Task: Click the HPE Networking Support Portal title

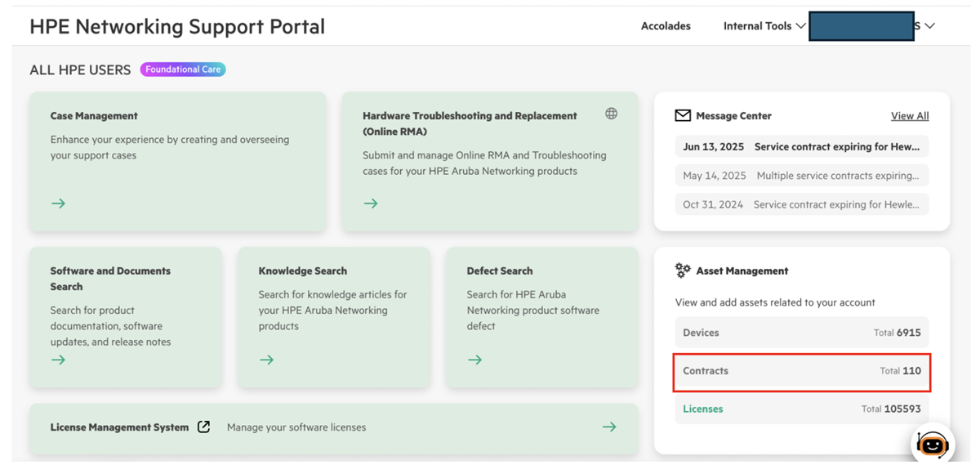Action: click(177, 26)
